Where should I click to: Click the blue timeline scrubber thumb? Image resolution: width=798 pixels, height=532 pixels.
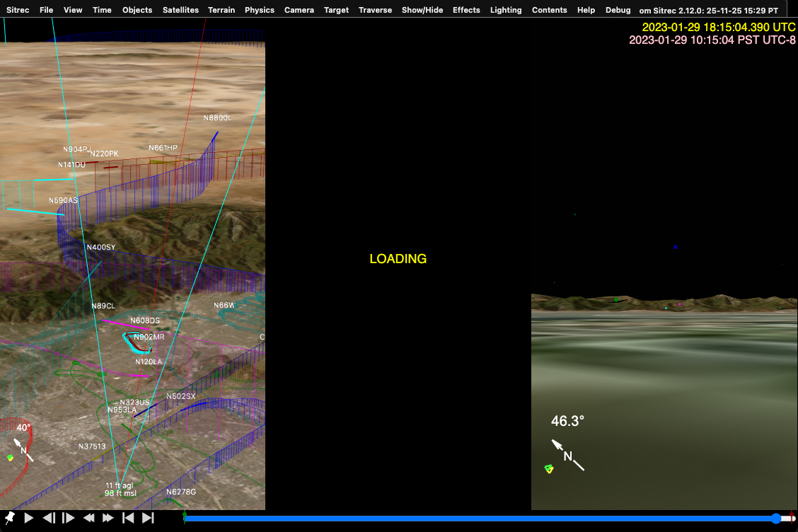[777, 517]
